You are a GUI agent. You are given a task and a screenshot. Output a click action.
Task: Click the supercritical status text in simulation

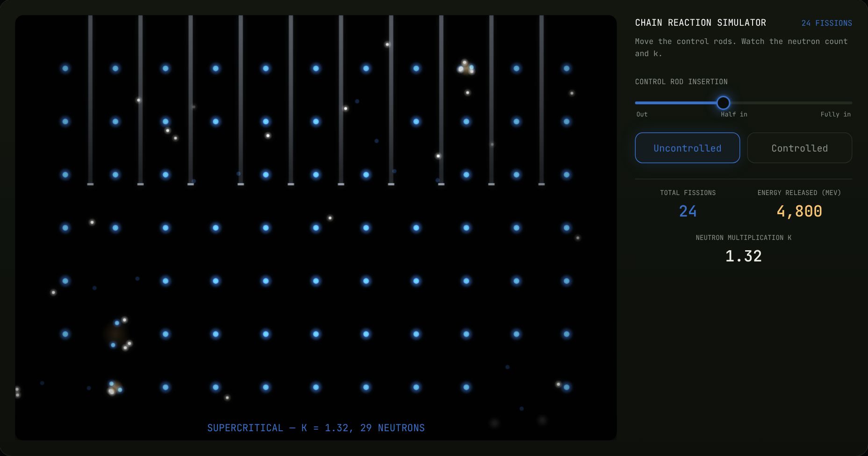(x=316, y=427)
